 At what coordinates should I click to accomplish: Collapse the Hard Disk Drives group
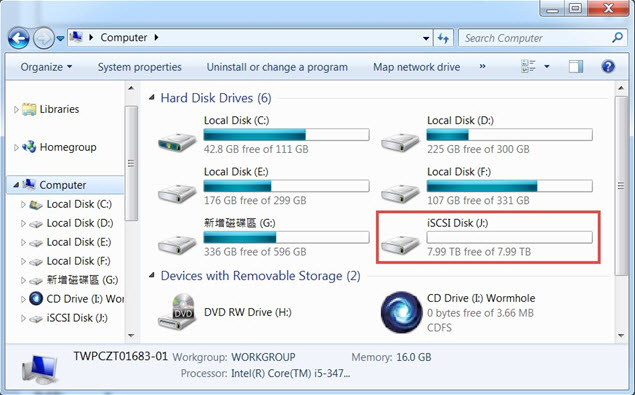pos(152,98)
